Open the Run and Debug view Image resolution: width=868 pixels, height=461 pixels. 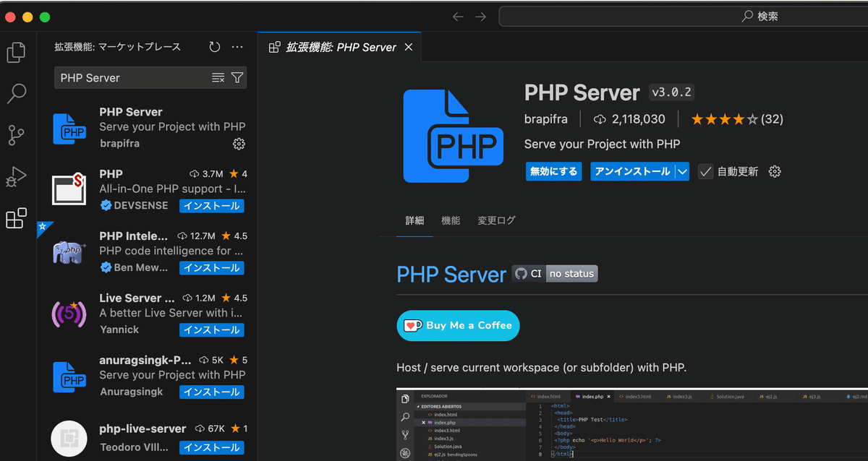tap(16, 176)
